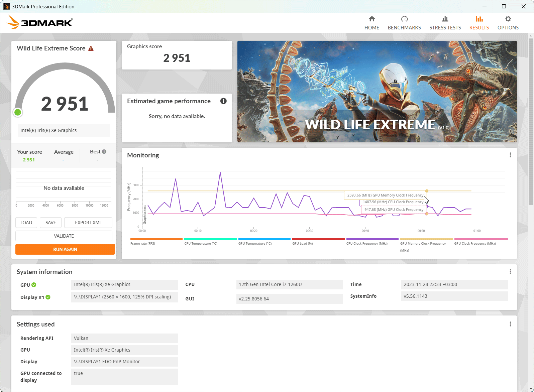Click the Average score label
Viewport: 534px width, 392px height.
point(64,152)
